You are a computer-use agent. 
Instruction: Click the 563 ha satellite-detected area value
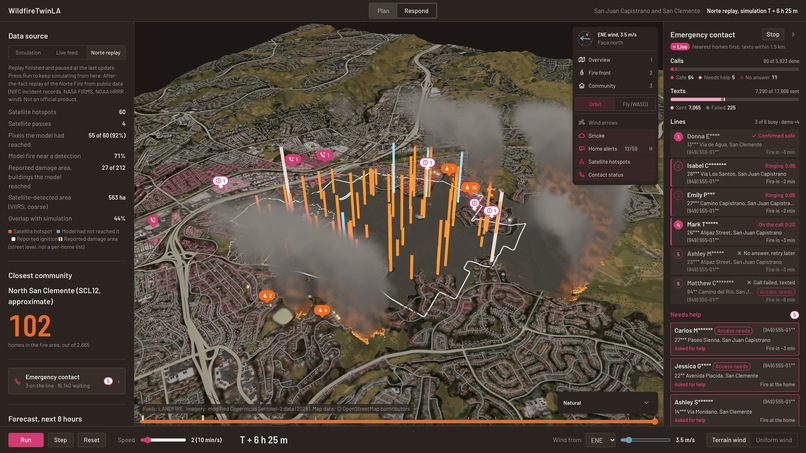(x=117, y=197)
